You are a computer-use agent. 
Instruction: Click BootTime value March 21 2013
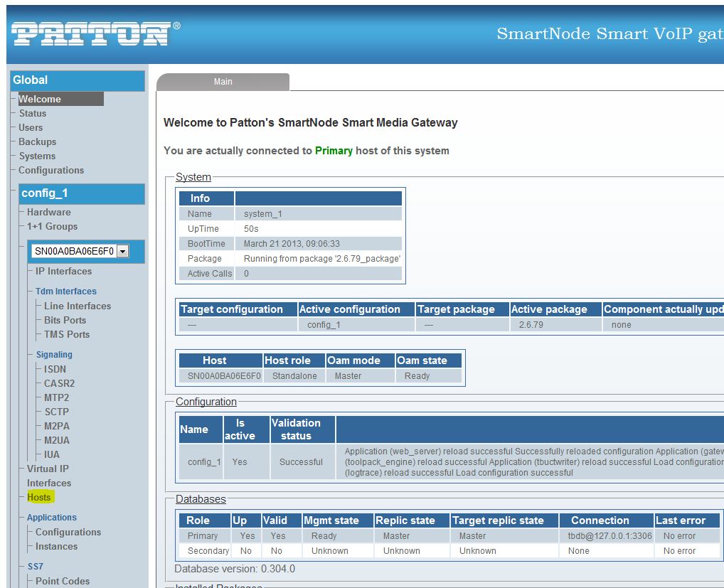tap(292, 244)
